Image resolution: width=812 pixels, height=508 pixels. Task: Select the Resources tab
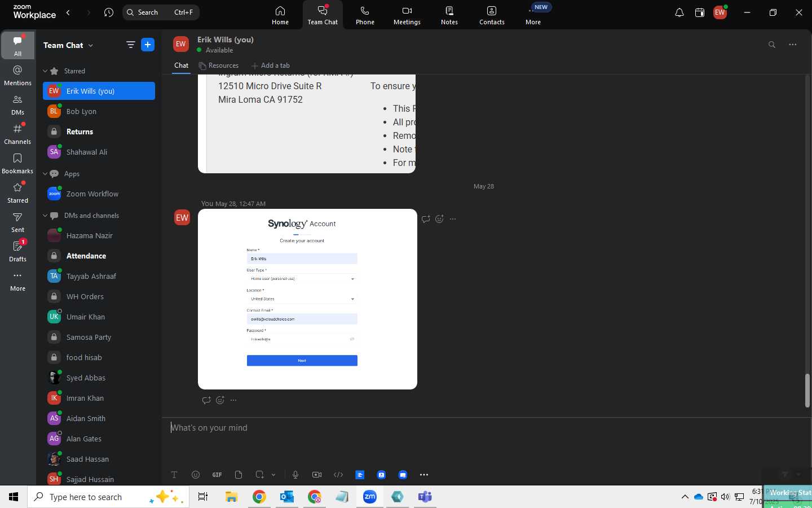[x=219, y=65]
